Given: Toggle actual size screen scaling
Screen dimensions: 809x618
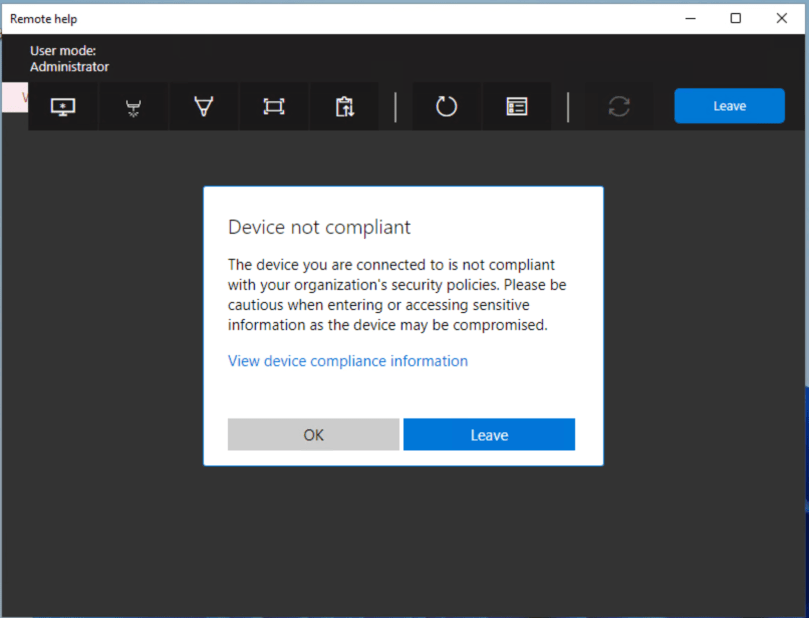Looking at the screenshot, I should click(x=273, y=106).
